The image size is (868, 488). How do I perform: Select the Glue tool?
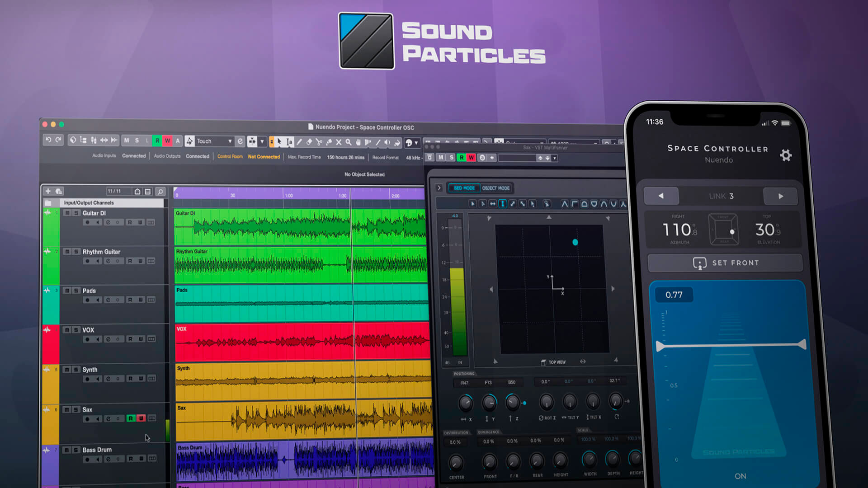(329, 142)
